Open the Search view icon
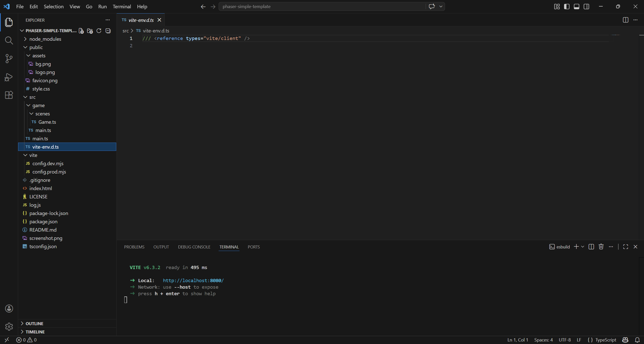The height and width of the screenshot is (344, 644). 9,40
